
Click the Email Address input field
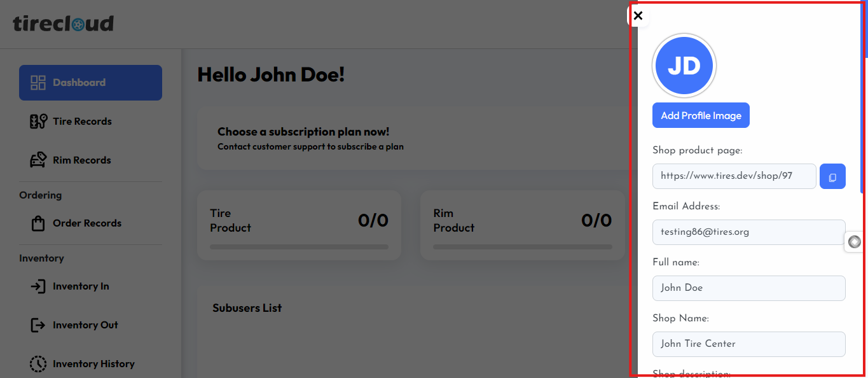748,232
